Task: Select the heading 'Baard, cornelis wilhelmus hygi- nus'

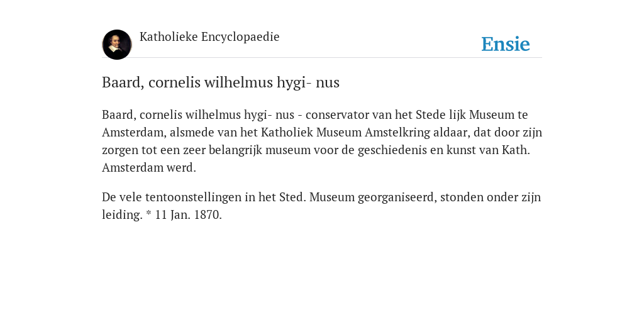Action: coord(221,82)
